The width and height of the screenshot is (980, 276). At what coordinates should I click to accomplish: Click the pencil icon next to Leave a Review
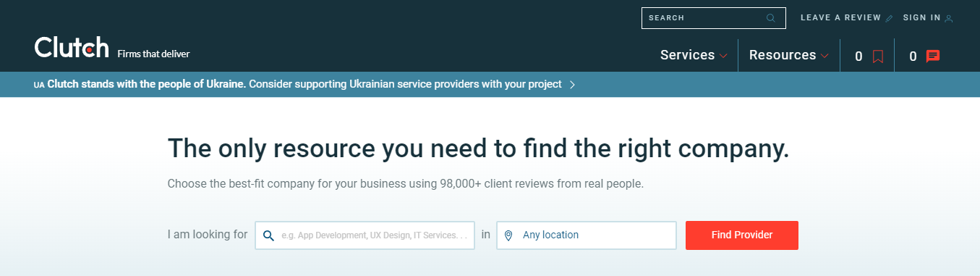(890, 18)
